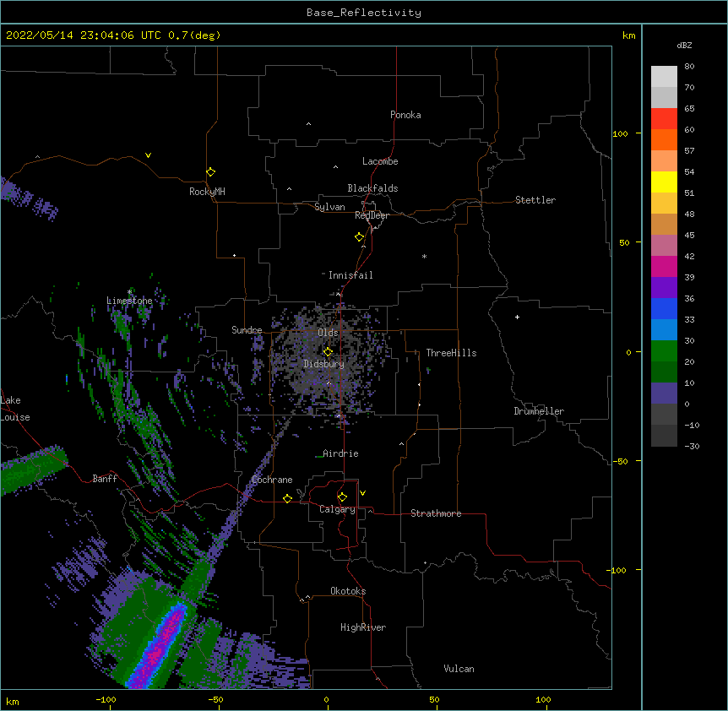
Task: Click the yellow V marker right of Calgary diamond
Action: [362, 493]
